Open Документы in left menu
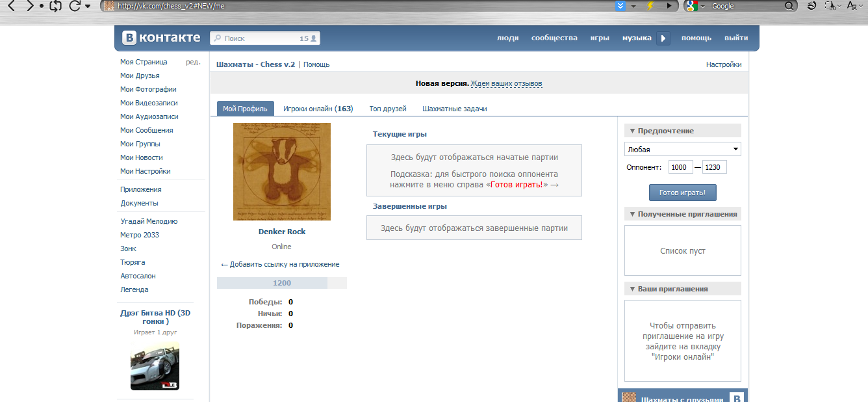The height and width of the screenshot is (402, 868). point(140,203)
